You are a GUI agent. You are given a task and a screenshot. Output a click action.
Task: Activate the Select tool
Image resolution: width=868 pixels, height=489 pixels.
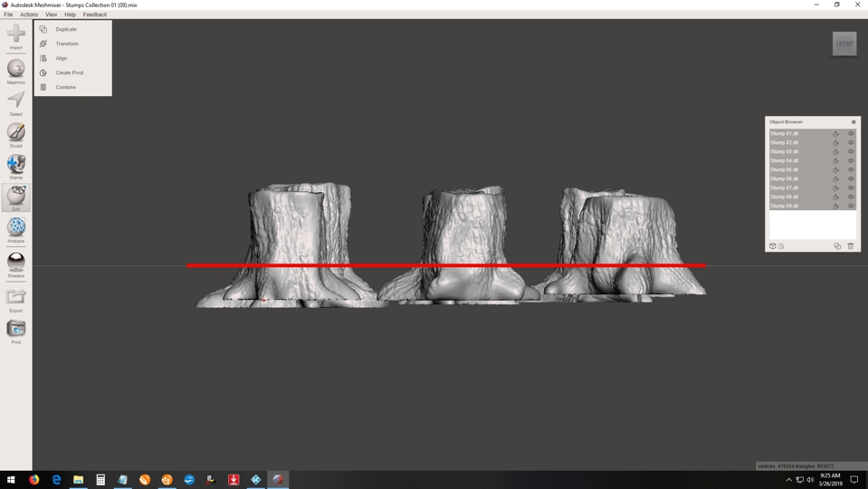[16, 103]
